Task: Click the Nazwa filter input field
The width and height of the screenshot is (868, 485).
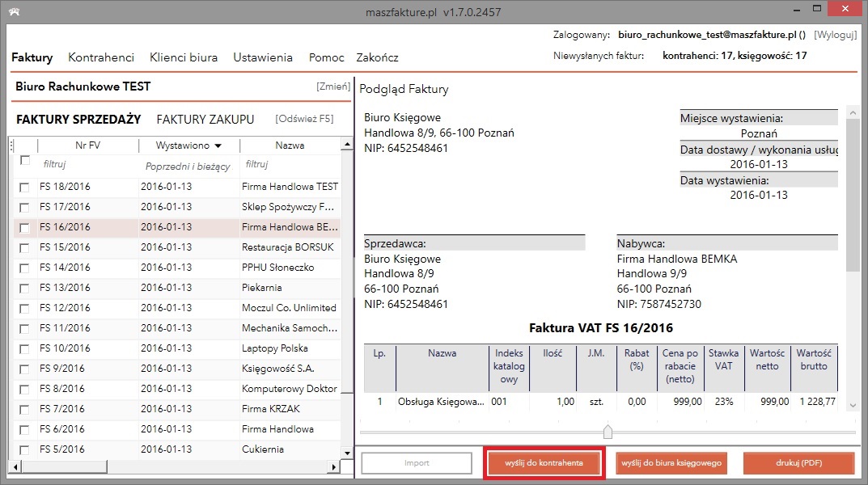Action: point(290,164)
